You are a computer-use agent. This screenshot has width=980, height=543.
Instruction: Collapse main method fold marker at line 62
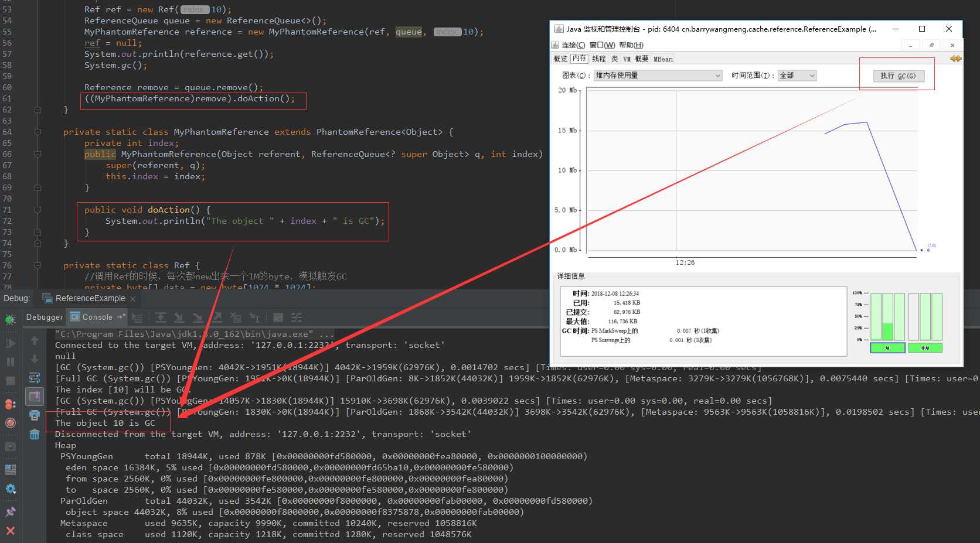pos(38,110)
